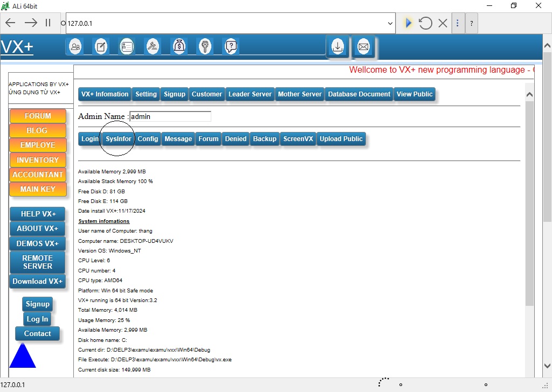This screenshot has height=392, width=552.
Task: Open the address bar dropdown arrow
Action: (390, 23)
